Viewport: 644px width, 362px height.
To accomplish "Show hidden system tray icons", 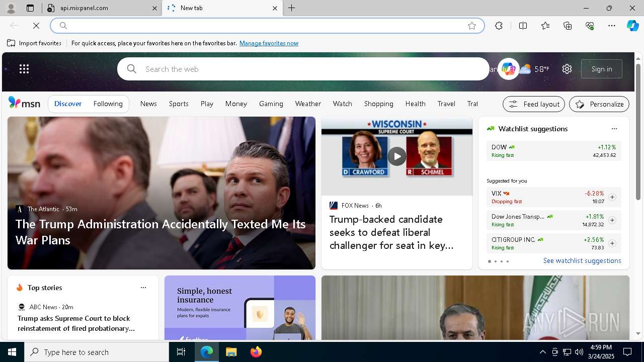I will (x=542, y=352).
